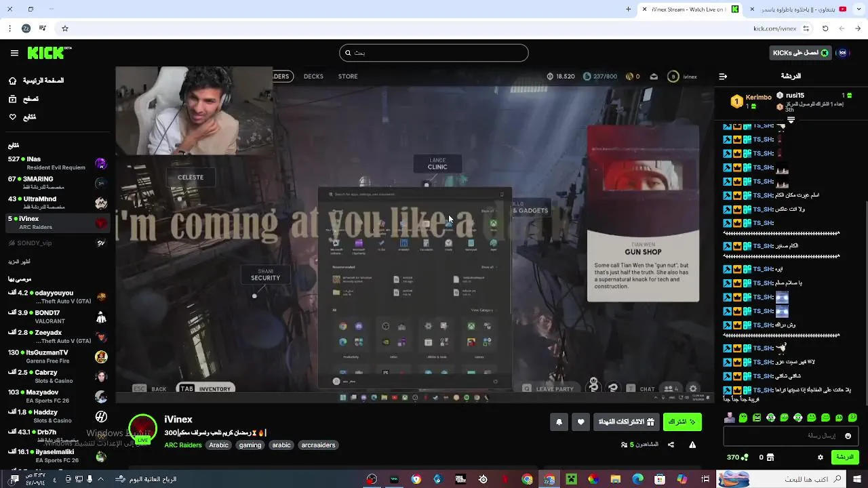Open the user avatar menu in Kick header
Viewport: 868px width, 488px height.
coord(843,53)
